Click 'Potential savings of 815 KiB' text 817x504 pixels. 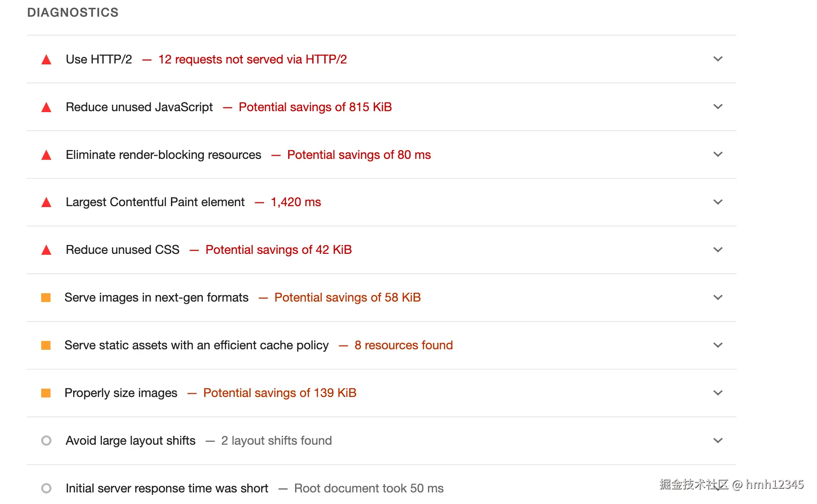tap(315, 107)
